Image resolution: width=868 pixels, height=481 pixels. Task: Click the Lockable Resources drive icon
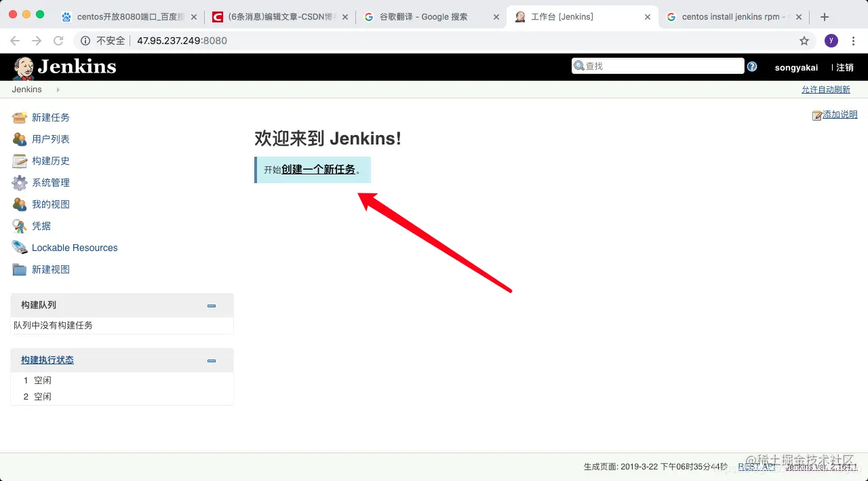click(20, 248)
